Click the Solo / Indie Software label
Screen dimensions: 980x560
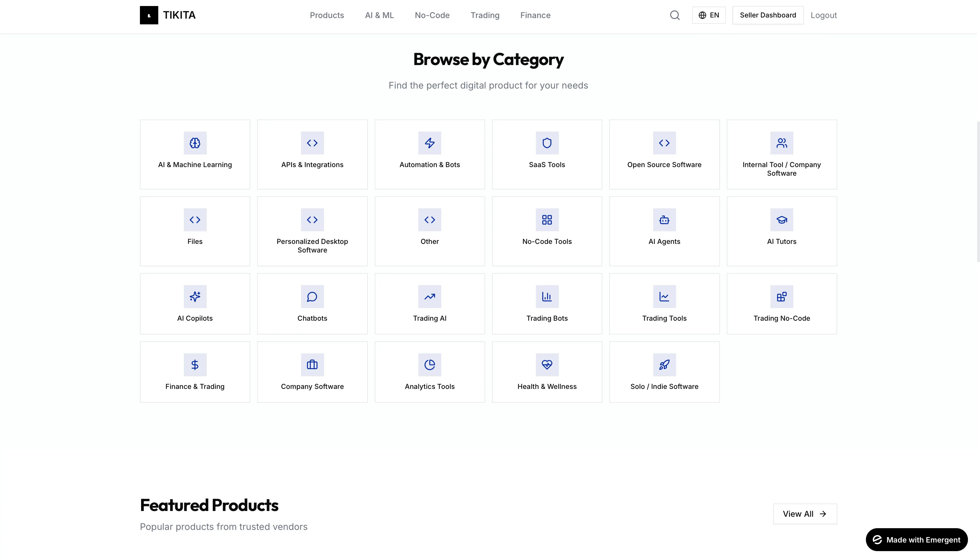664,387
